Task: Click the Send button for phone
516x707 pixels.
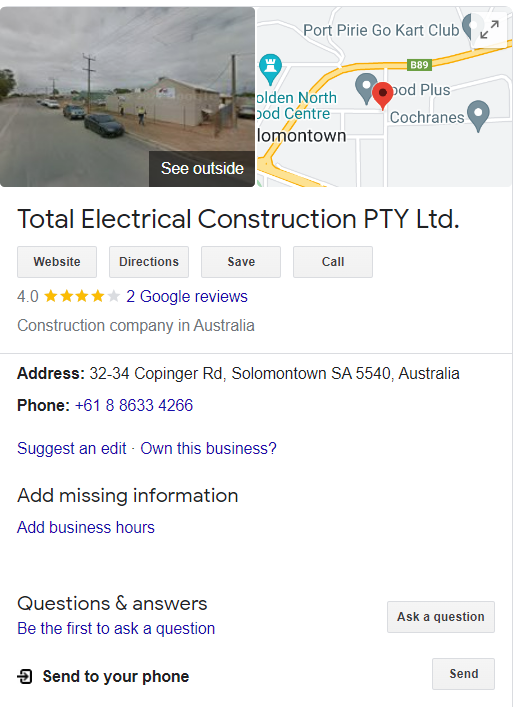Action: [x=463, y=674]
